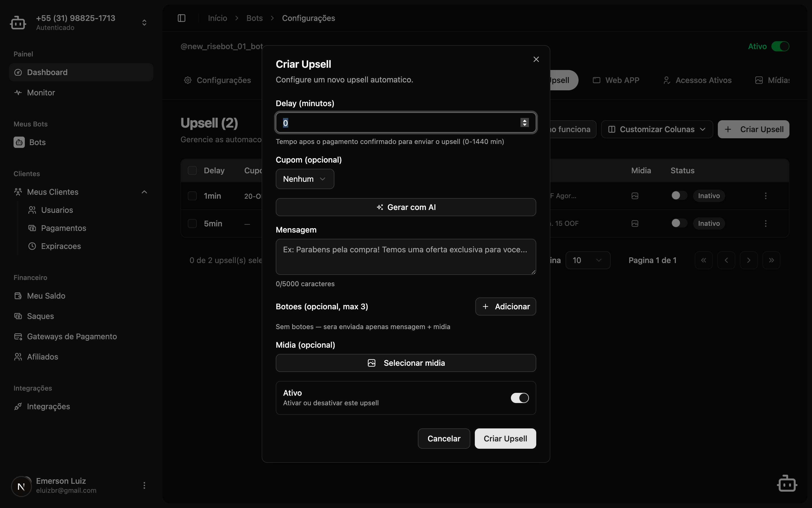Click the Saques cash icon

tap(18, 316)
